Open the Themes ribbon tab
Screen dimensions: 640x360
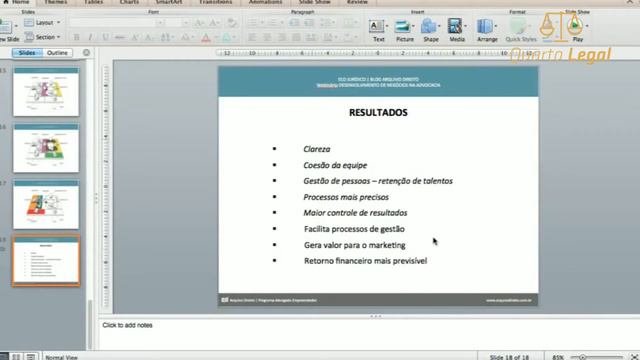tap(56, 2)
